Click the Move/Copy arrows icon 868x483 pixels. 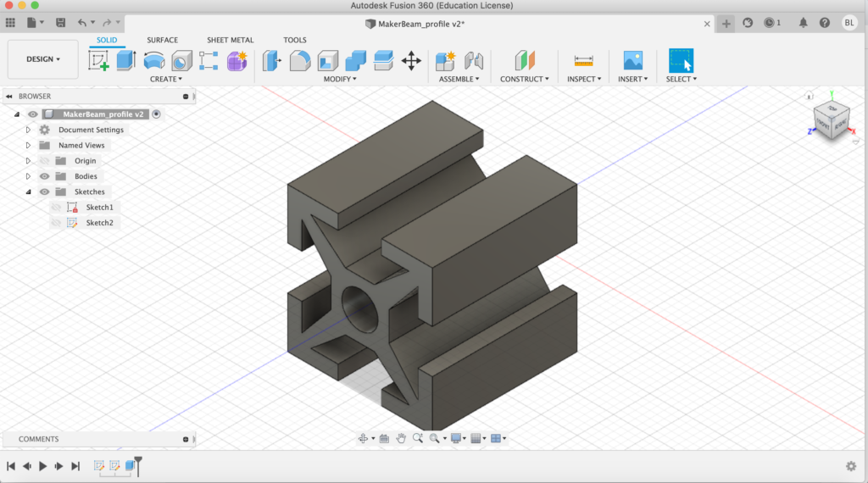411,61
